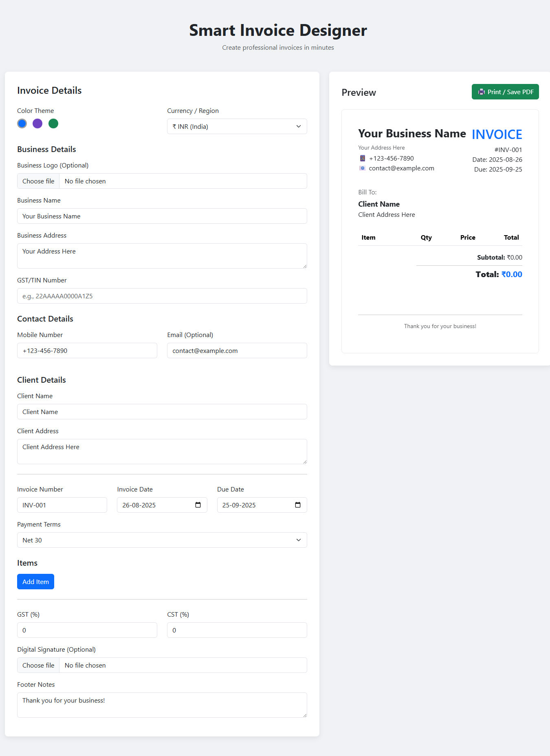Select the purple color theme swatch
Screen dimensions: 550x756
(37, 123)
